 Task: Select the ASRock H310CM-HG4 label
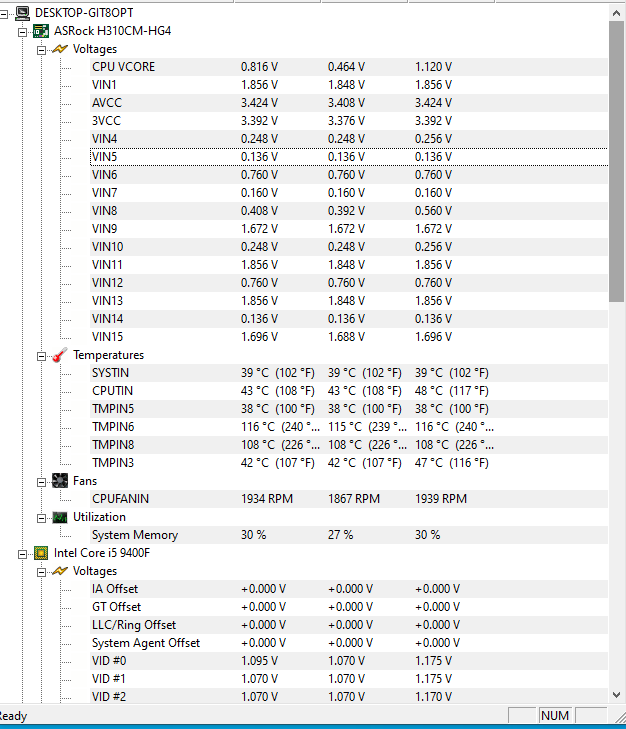[113, 31]
